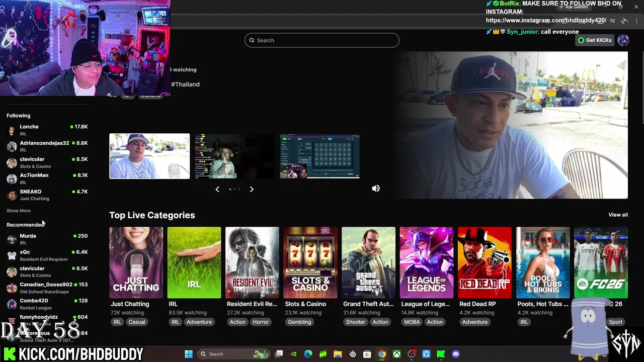Click the Windows taskbar Search box
This screenshot has width=644, height=362.
(234, 354)
